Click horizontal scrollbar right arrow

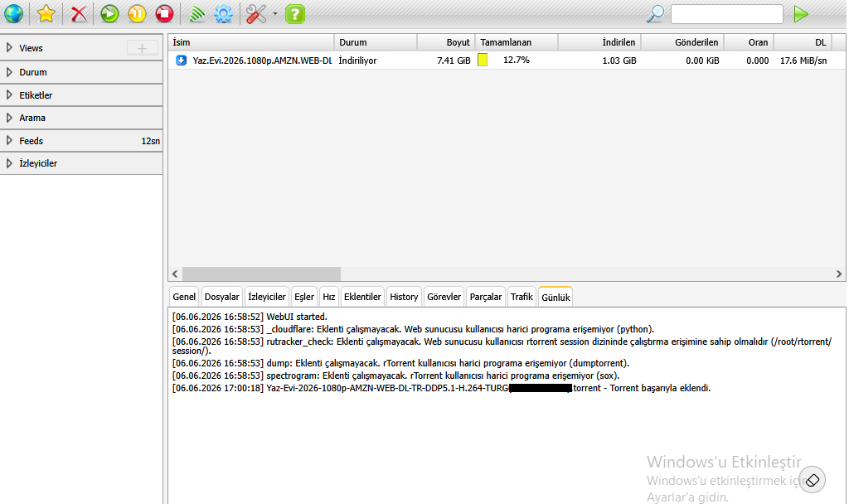[x=839, y=274]
